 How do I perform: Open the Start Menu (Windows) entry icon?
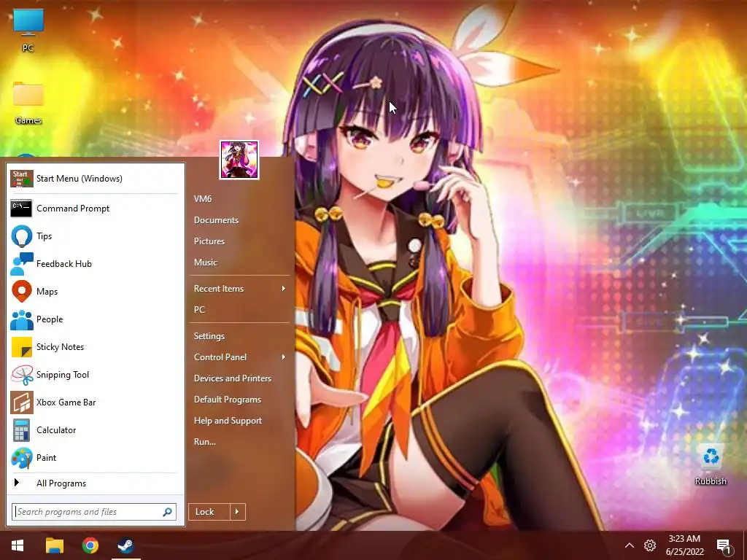(21, 179)
